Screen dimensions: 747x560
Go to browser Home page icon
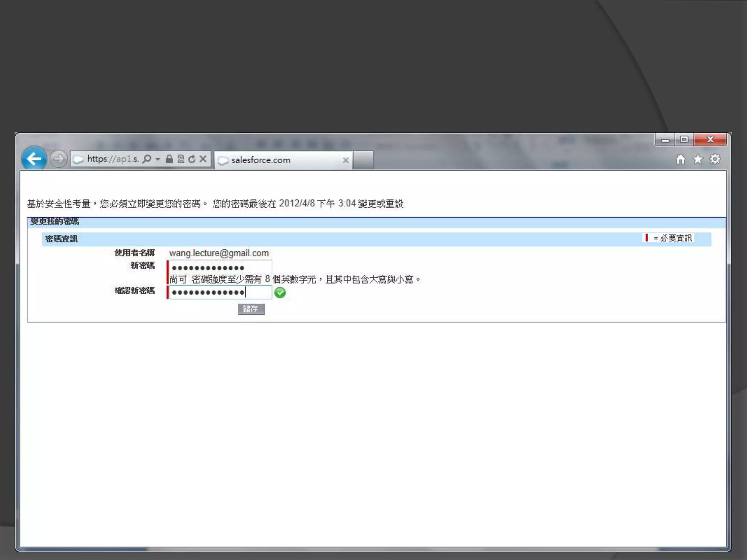(x=680, y=159)
